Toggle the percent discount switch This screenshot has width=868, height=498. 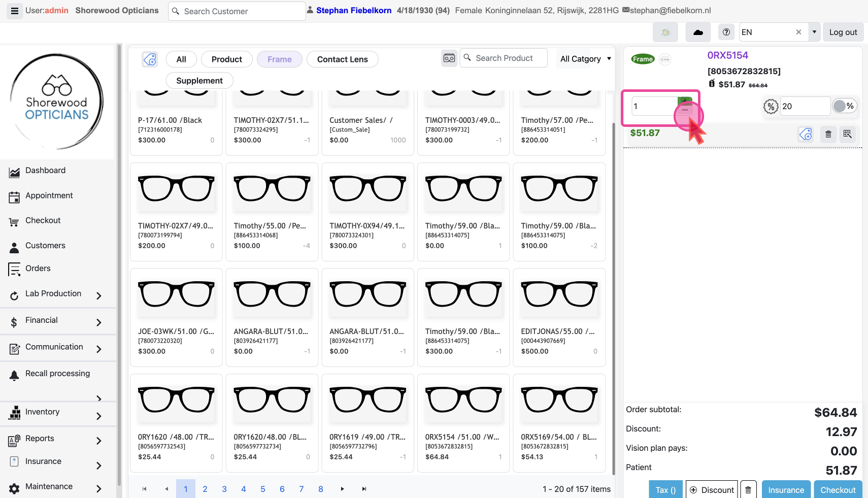(x=845, y=106)
